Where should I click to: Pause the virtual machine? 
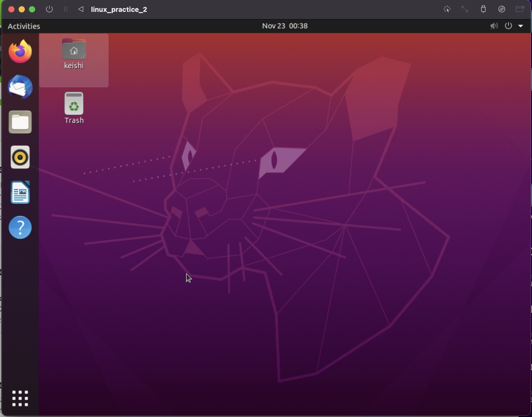(x=66, y=9)
